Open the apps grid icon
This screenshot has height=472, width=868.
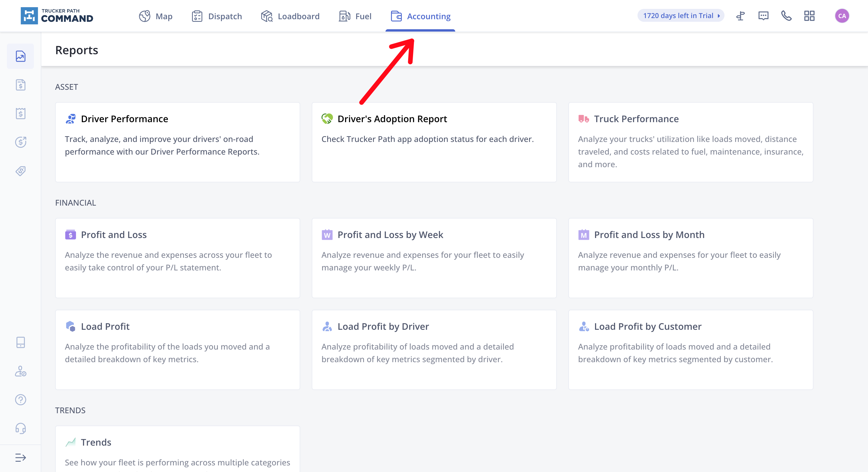pyautogui.click(x=809, y=16)
